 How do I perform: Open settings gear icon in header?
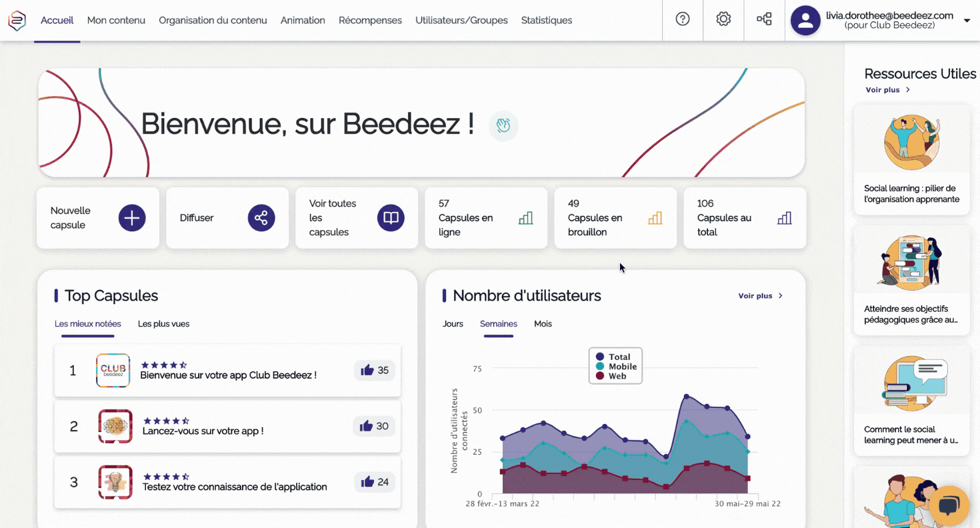click(x=723, y=19)
